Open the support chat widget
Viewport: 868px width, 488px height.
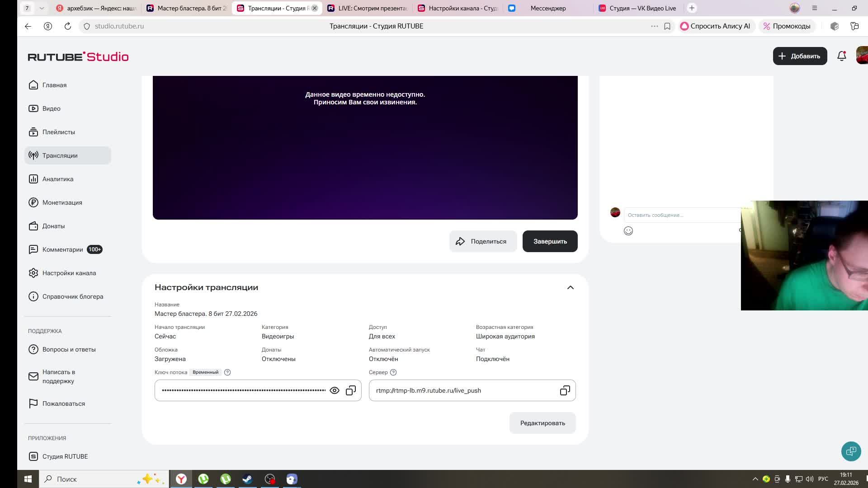point(851,451)
